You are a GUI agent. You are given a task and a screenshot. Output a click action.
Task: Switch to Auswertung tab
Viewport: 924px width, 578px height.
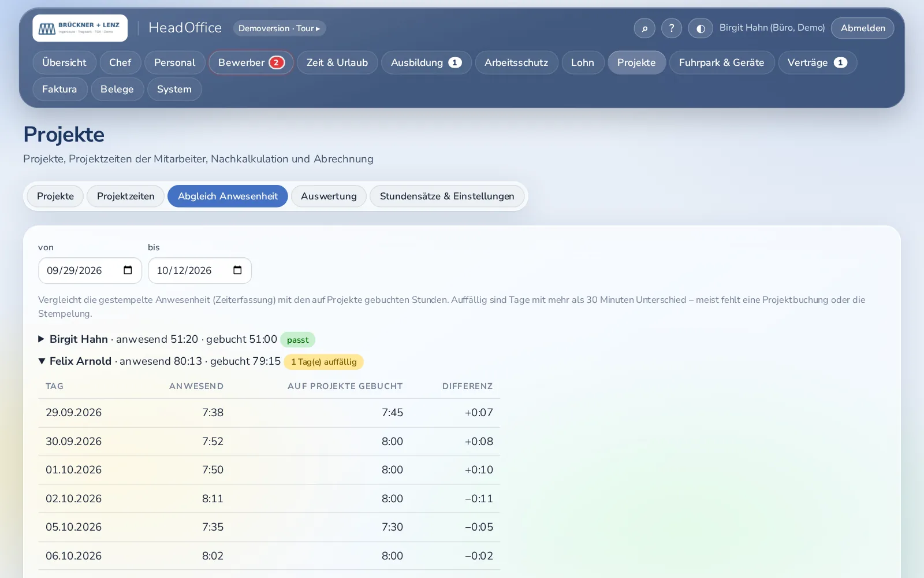(x=329, y=196)
